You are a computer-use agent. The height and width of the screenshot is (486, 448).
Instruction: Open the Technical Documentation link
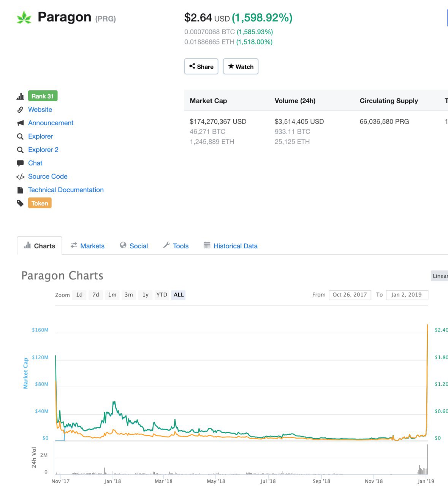click(66, 190)
